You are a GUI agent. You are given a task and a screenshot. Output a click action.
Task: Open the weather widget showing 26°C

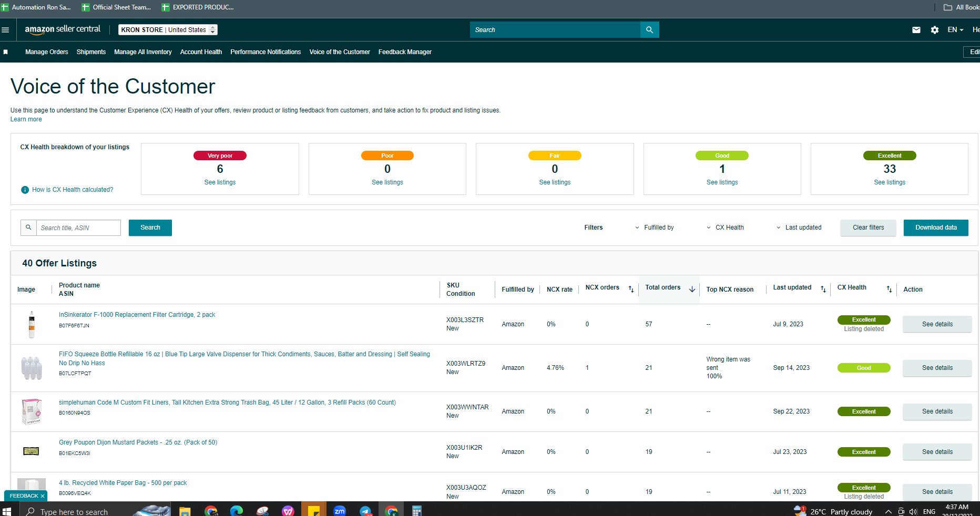click(x=833, y=511)
